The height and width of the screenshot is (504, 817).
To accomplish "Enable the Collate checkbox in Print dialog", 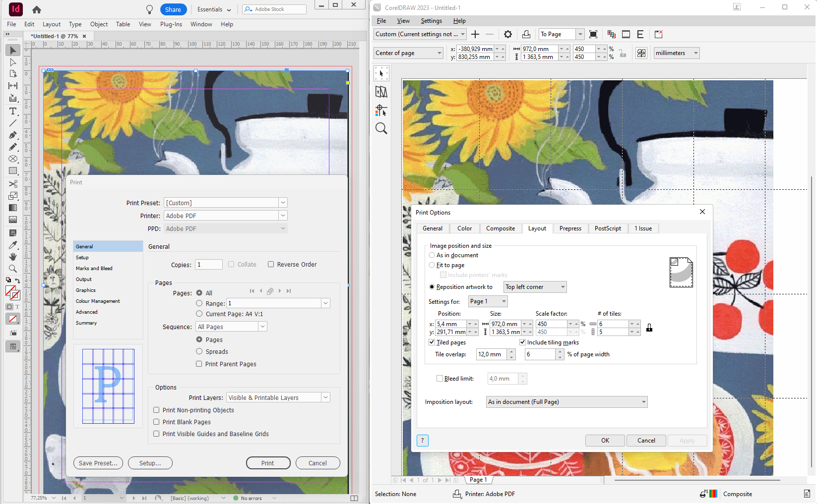I will (x=231, y=264).
